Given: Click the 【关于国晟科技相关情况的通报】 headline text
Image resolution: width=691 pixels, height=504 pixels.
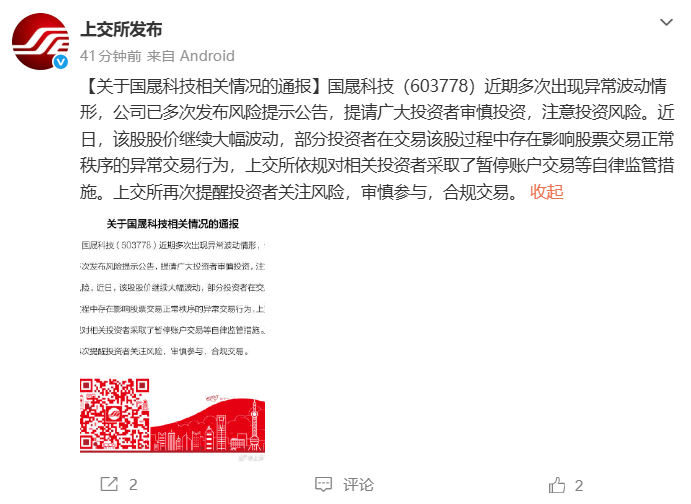Looking at the screenshot, I should tap(203, 86).
